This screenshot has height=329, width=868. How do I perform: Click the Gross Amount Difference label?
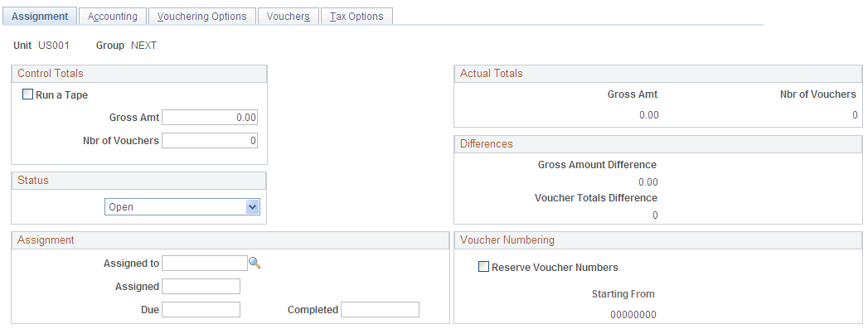pos(597,165)
